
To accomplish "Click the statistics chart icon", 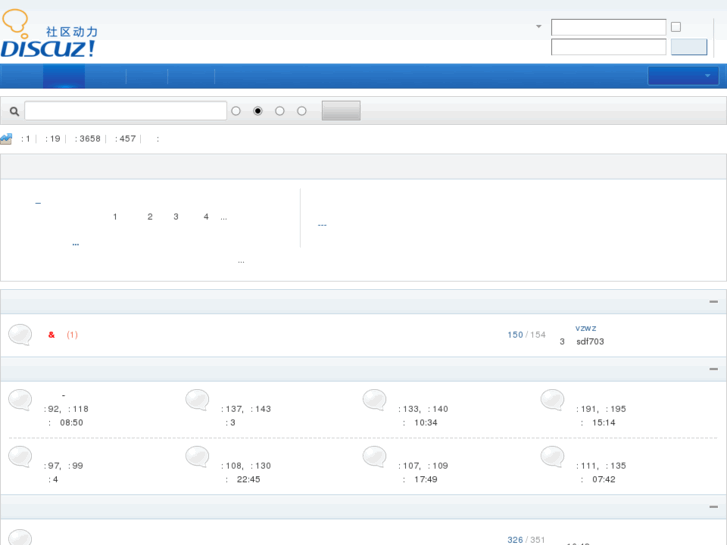I will coord(6,139).
